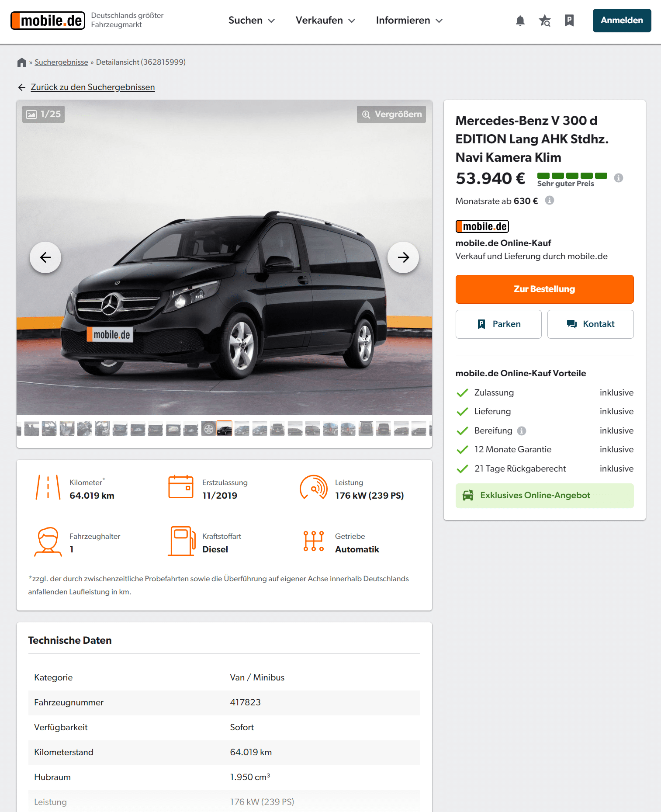Image resolution: width=661 pixels, height=812 pixels.
Task: Click the Getriebe value Automatik
Action: click(357, 549)
